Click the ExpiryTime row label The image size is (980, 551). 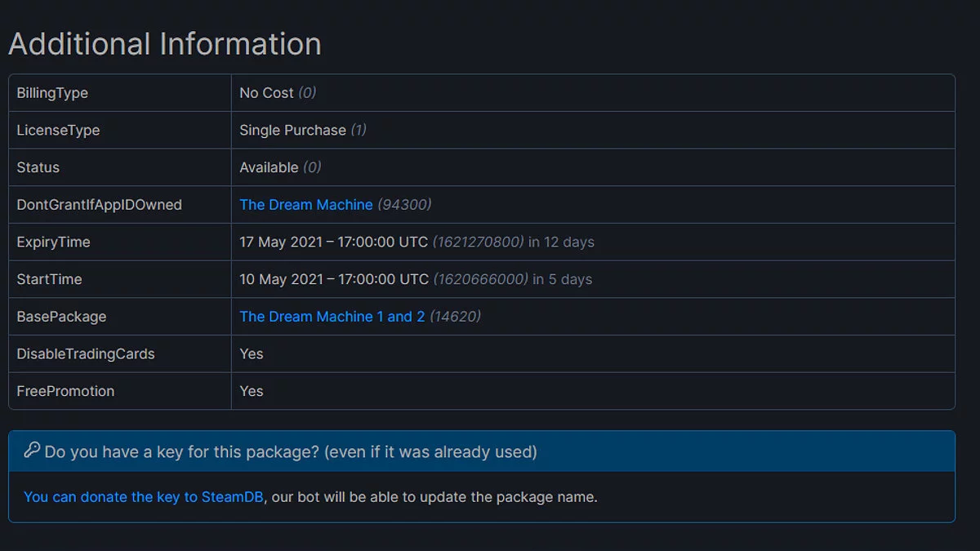tap(53, 242)
